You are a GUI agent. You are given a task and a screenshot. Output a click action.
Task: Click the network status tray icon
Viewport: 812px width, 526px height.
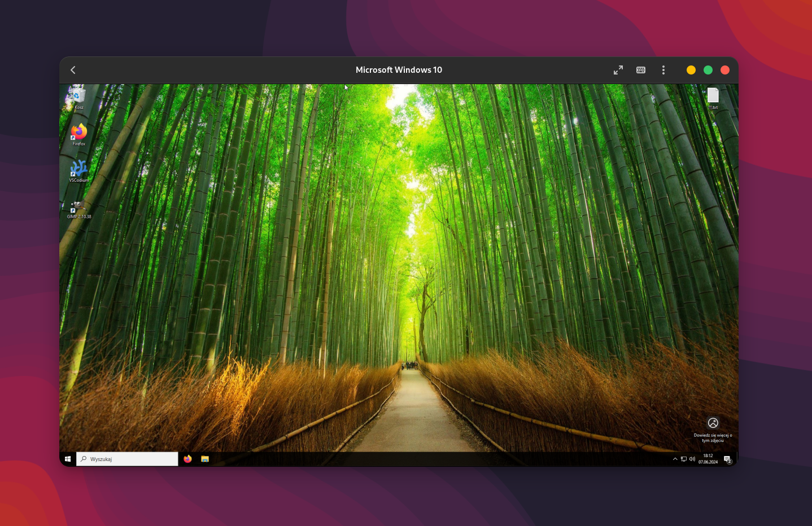tap(683, 459)
